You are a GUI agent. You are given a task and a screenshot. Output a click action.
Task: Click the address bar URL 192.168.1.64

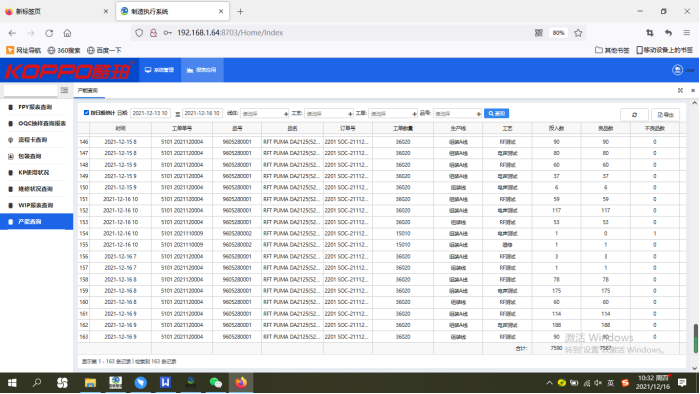point(230,33)
